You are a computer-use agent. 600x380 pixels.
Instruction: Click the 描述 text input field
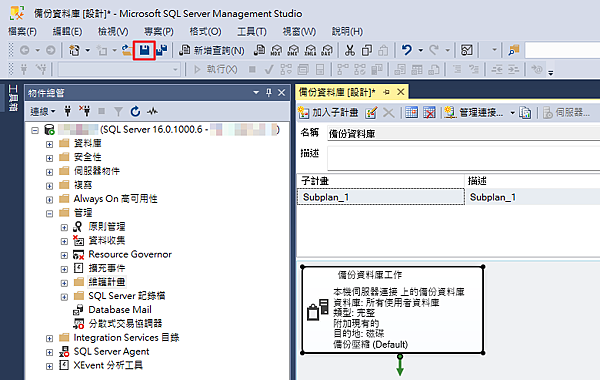[x=463, y=158]
